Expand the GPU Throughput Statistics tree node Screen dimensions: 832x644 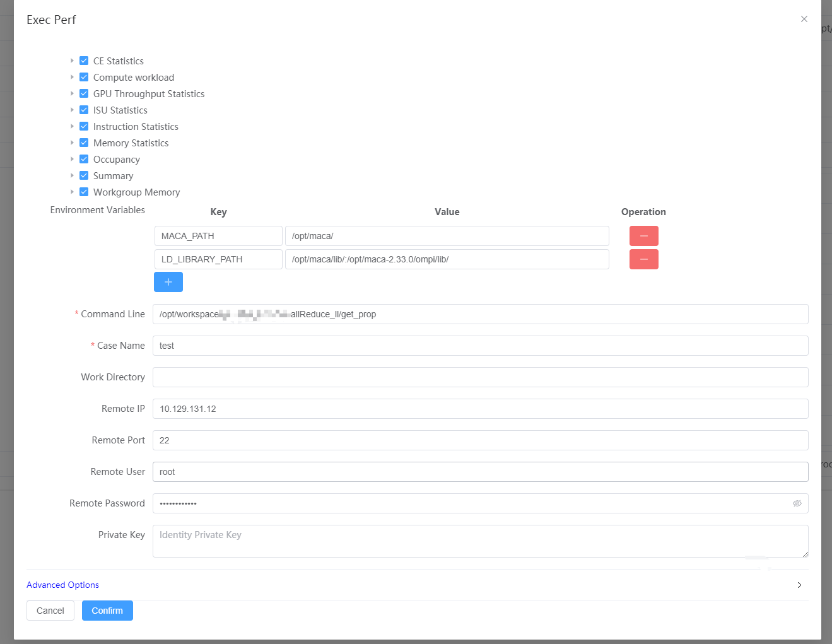tap(72, 94)
